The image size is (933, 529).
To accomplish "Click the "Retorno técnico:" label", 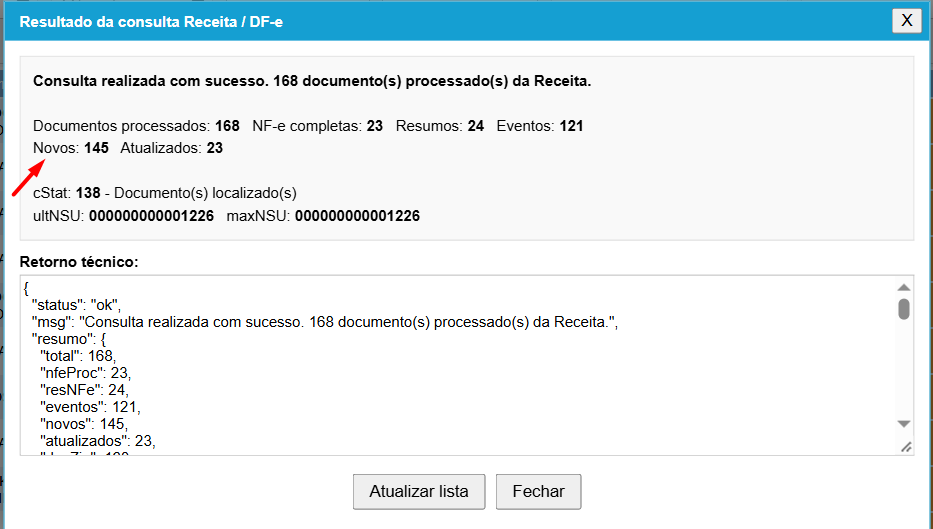I will coord(79,262).
